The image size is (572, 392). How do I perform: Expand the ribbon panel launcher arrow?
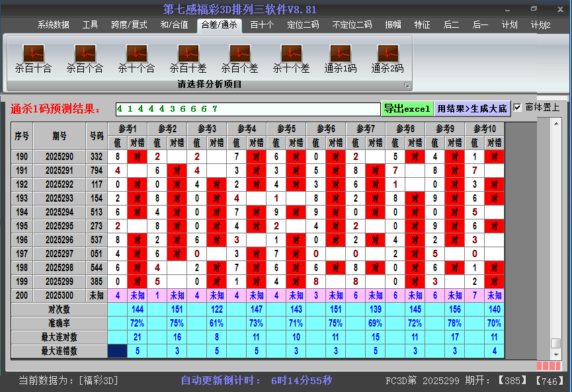tap(407, 85)
